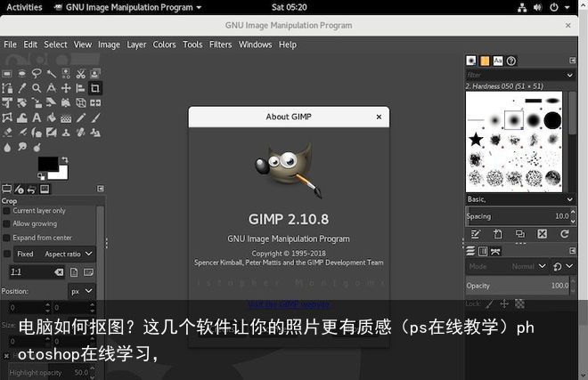Create a new brush

click(498, 234)
